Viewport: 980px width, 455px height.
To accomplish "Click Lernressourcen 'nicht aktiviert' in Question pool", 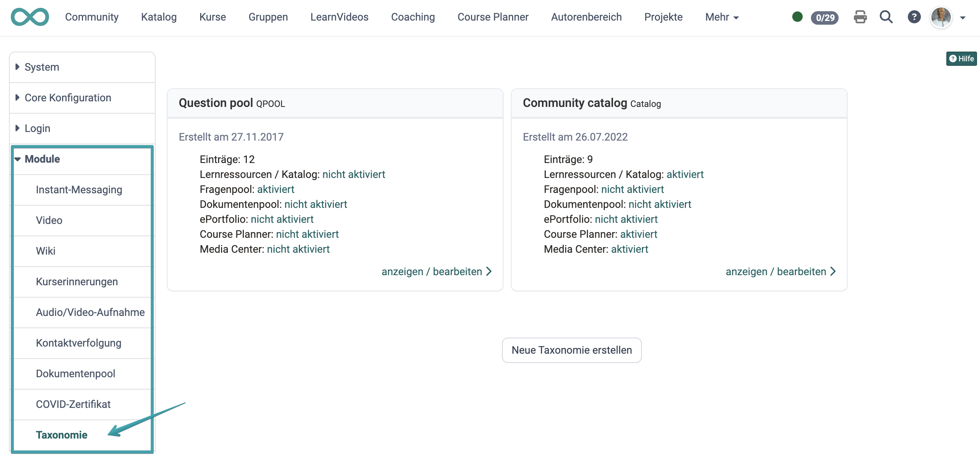I will click(x=353, y=175).
